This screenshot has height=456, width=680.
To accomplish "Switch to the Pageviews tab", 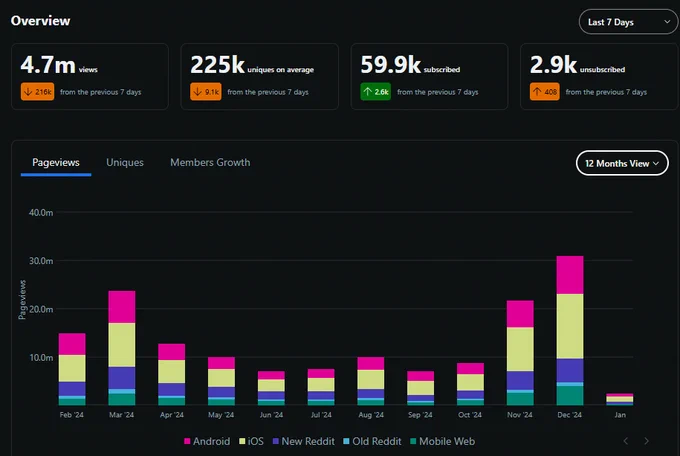I will tap(56, 163).
